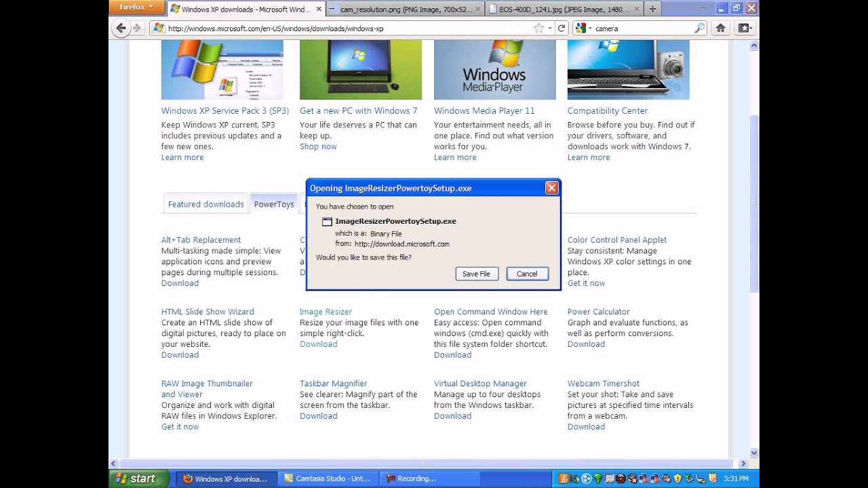
Task: Click Learn more under Compatibility Center
Action: (x=589, y=157)
